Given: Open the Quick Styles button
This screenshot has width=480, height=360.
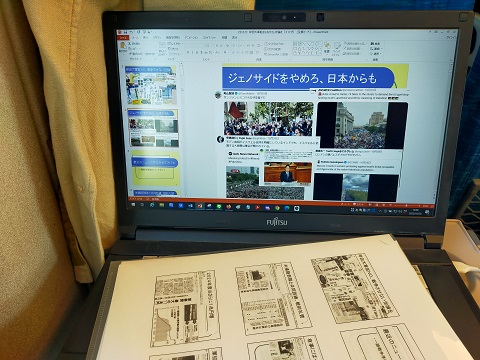Looking at the screenshot, I should 337,49.
